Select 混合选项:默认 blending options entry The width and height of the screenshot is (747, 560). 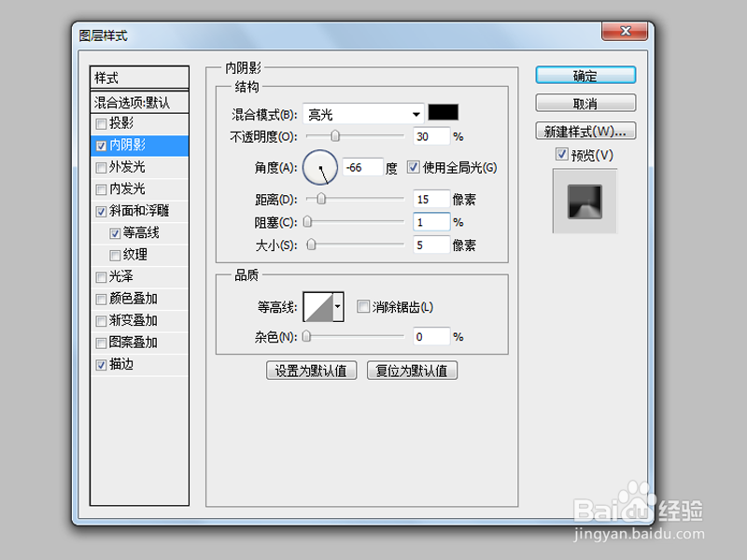click(139, 102)
